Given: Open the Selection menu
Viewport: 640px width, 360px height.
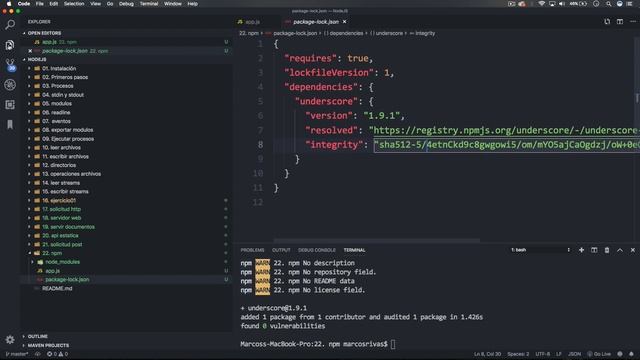Looking at the screenshot, I should click(x=74, y=4).
